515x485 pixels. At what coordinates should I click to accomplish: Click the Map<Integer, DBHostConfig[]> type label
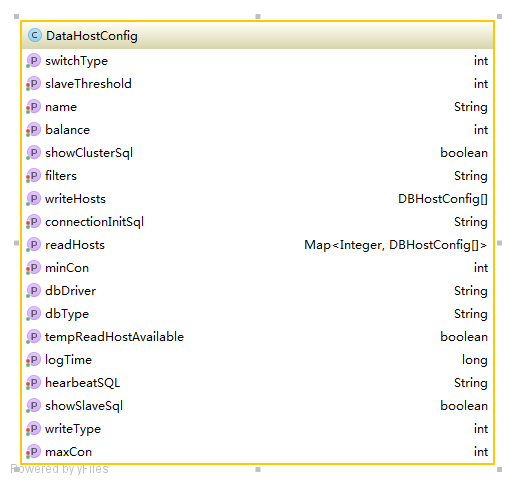[395, 245]
